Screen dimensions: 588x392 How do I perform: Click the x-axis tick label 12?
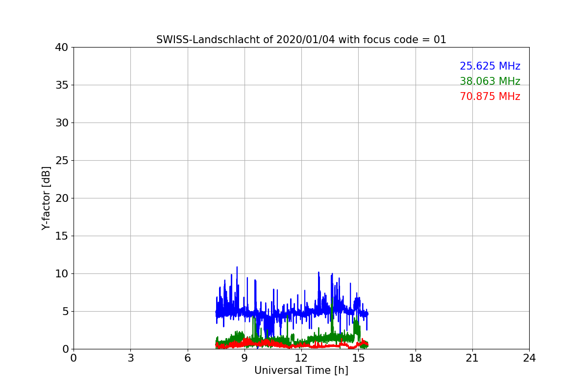(x=301, y=358)
